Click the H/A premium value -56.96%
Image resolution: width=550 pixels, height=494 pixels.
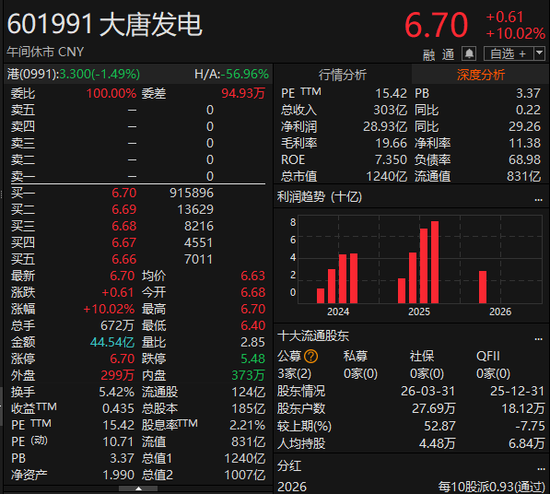pos(245,74)
